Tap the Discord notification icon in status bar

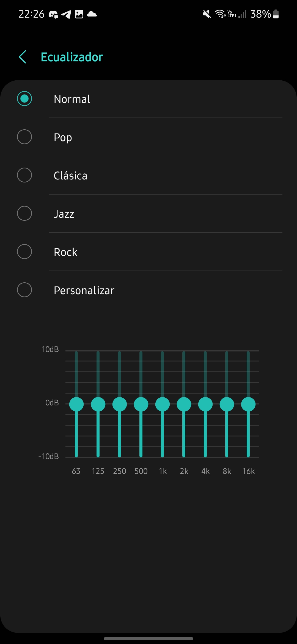point(53,14)
